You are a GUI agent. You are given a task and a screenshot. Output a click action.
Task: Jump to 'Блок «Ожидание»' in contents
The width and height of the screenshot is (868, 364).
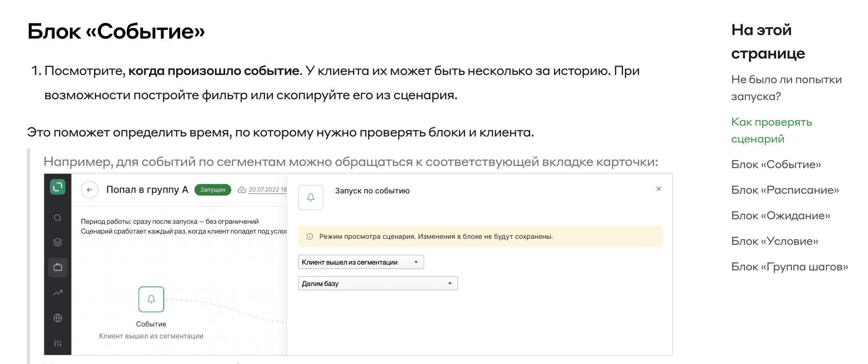click(781, 216)
